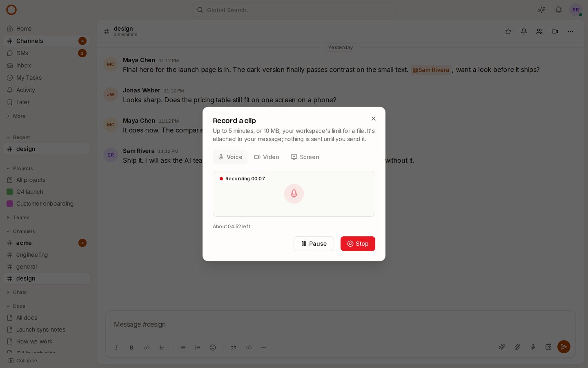Apply strikethrough formatting in composer

pos(162,348)
